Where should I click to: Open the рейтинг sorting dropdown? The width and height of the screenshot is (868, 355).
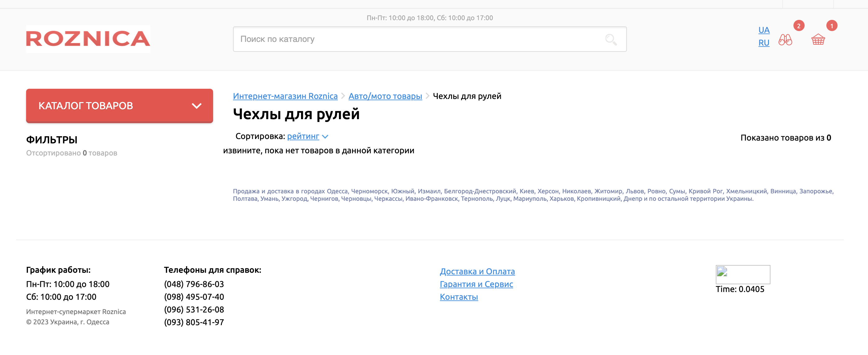[x=303, y=136]
